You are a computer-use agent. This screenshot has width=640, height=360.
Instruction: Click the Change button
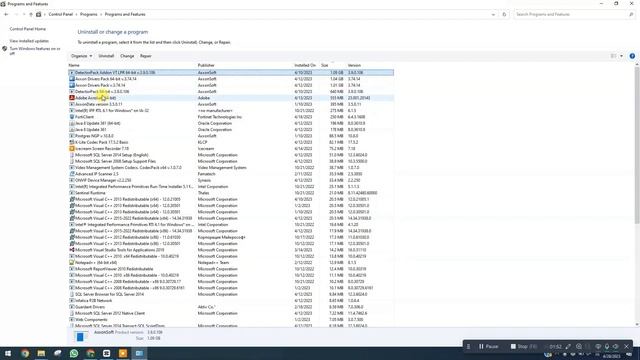coord(127,56)
